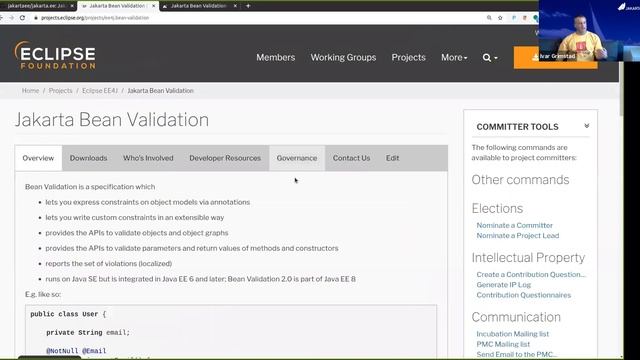640x360 pixels.
Task: Open the Downloads tab
Action: click(88, 158)
